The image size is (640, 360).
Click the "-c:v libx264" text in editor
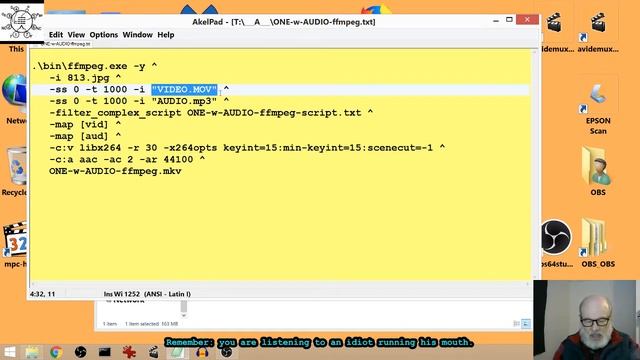coord(85,148)
